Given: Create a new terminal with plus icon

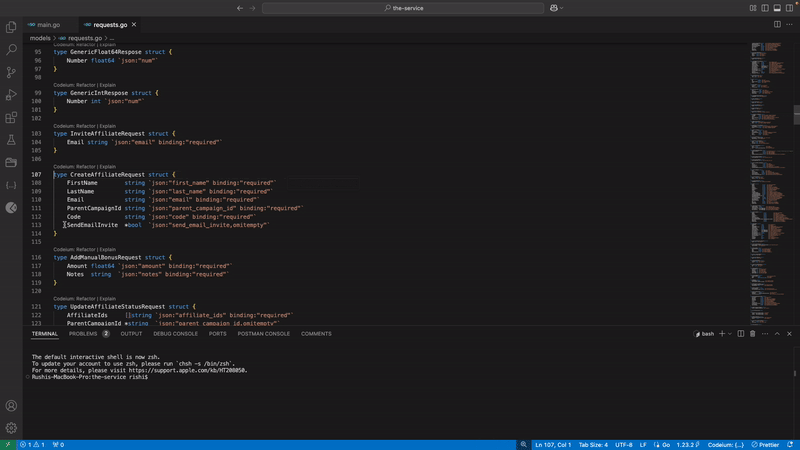Looking at the screenshot, I should point(722,334).
